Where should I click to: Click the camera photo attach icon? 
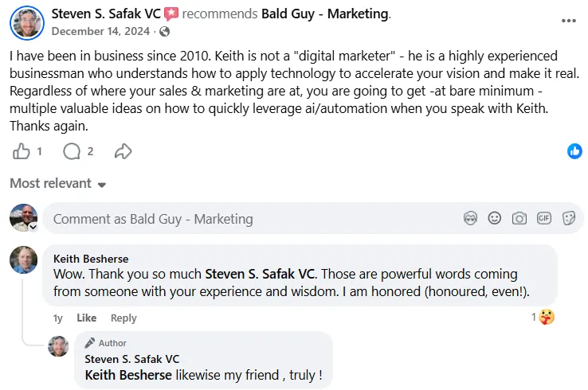pos(519,218)
